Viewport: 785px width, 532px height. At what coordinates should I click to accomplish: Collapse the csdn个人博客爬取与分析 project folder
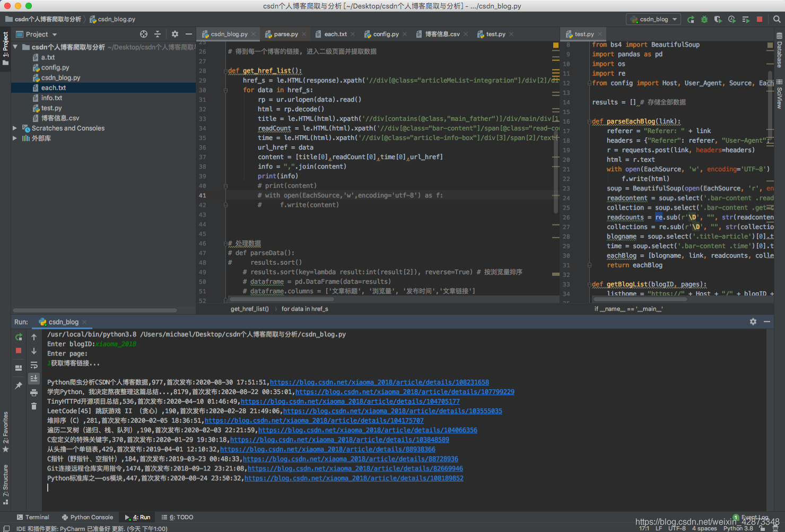15,47
